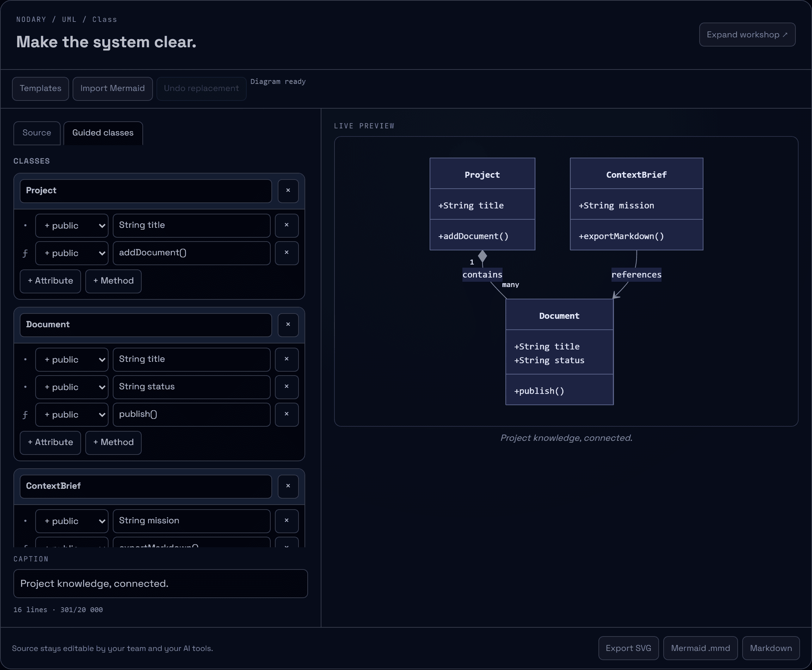Edit the Document class name field
This screenshot has height=670, width=812.
click(x=146, y=324)
